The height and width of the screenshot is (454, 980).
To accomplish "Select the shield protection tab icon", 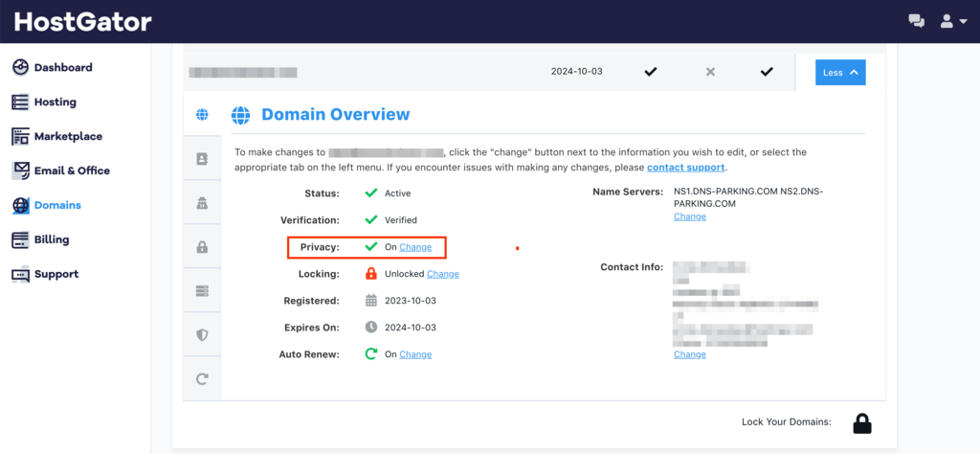I will coord(202,335).
